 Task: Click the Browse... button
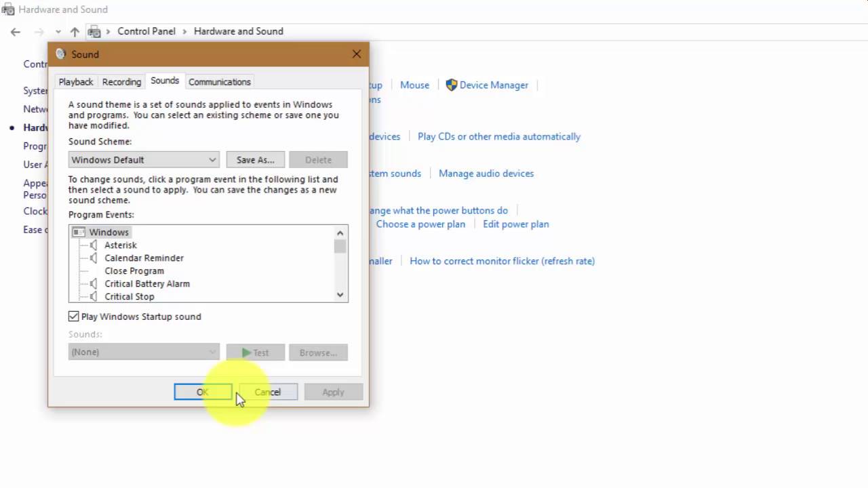coord(318,352)
